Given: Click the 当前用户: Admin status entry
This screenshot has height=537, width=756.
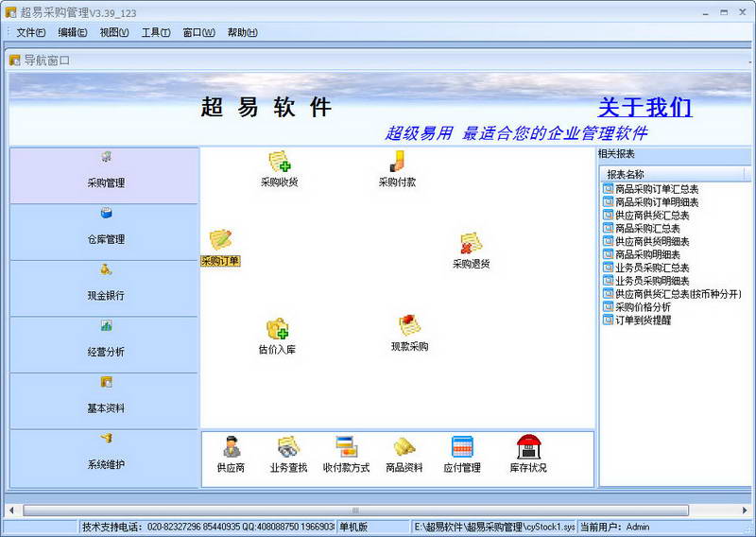Looking at the screenshot, I should (665, 527).
